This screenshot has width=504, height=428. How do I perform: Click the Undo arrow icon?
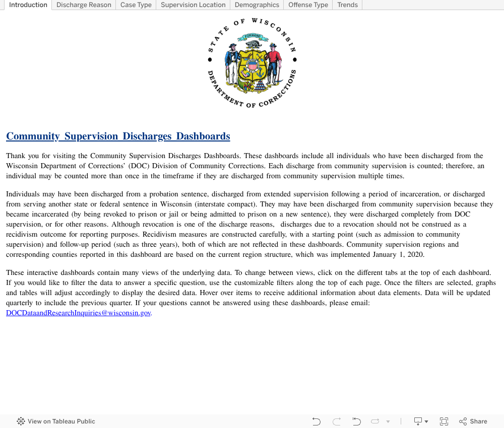317,421
